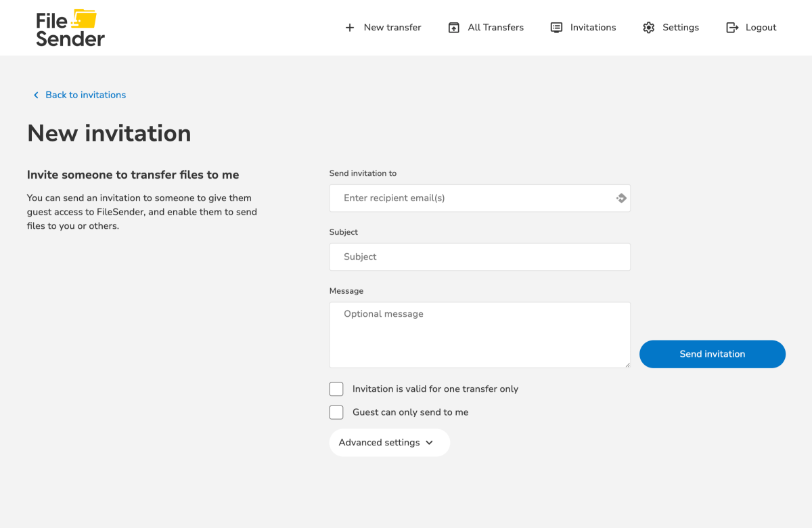Click the All Transfers archive icon
This screenshot has height=528, width=812.
454,28
